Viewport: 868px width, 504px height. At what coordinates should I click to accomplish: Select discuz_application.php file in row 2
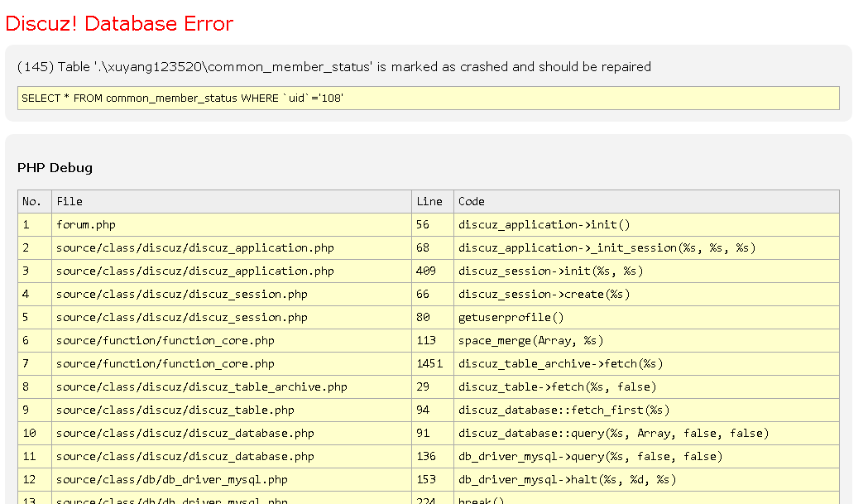[232, 248]
